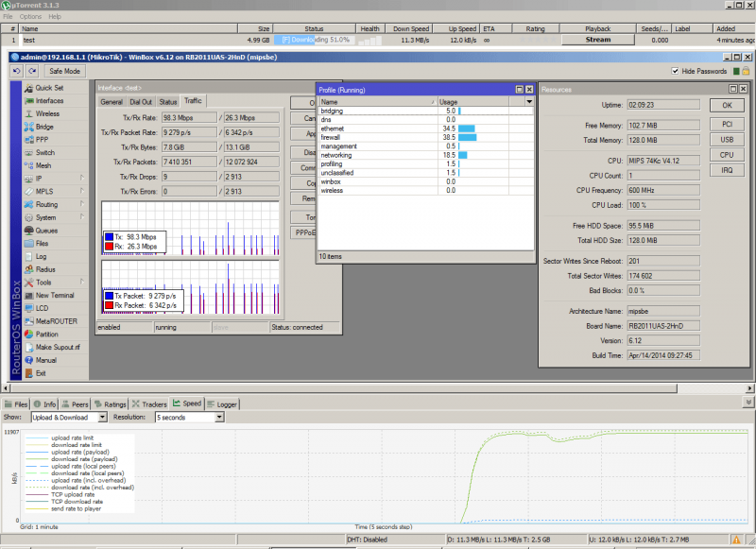Switch to the Dial Out tab

point(140,101)
